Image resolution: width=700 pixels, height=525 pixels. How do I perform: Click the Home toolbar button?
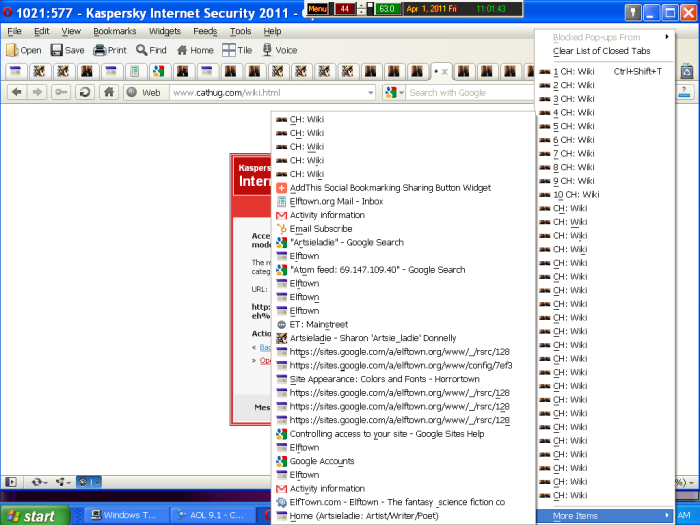(195, 50)
